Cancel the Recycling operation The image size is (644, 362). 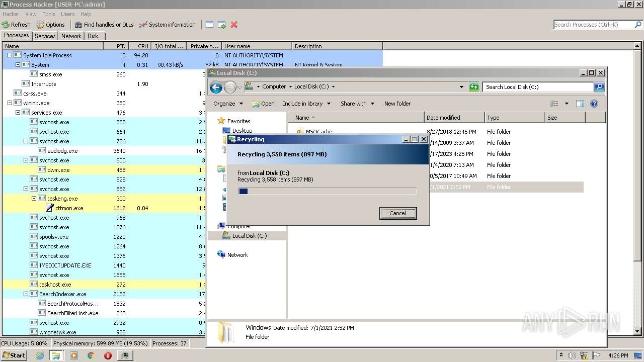(x=397, y=213)
